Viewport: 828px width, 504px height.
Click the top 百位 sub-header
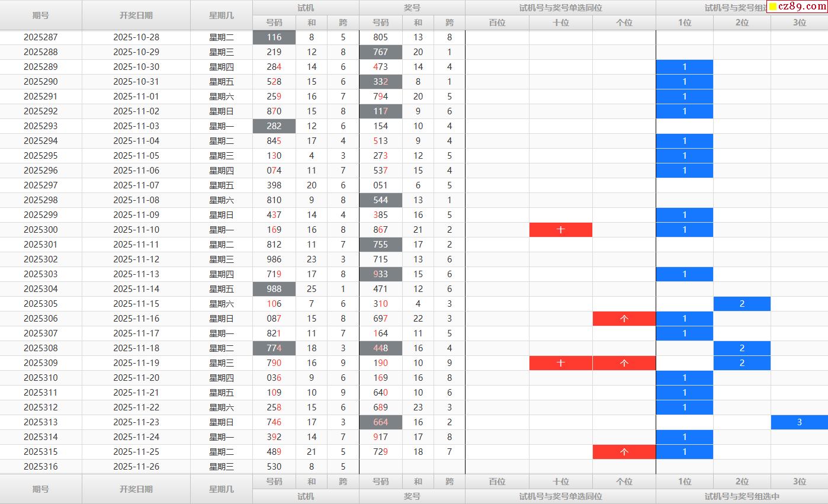pos(497,23)
